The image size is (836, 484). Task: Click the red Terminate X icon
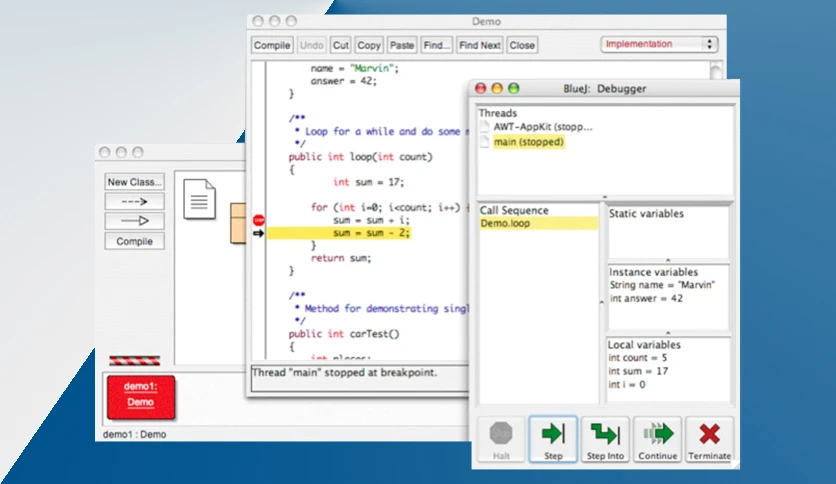[x=710, y=434]
